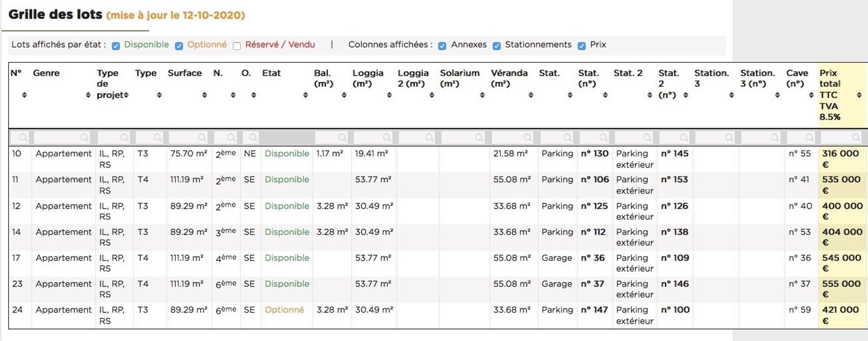Sort by Loggia (m²) column arrows
This screenshot has width=868, height=341.
tap(389, 95)
